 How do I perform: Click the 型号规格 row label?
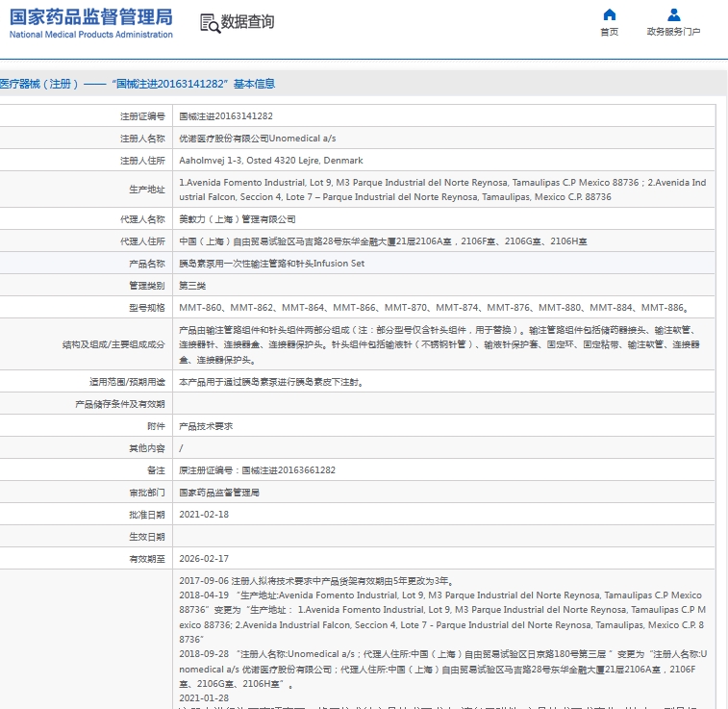pos(147,308)
